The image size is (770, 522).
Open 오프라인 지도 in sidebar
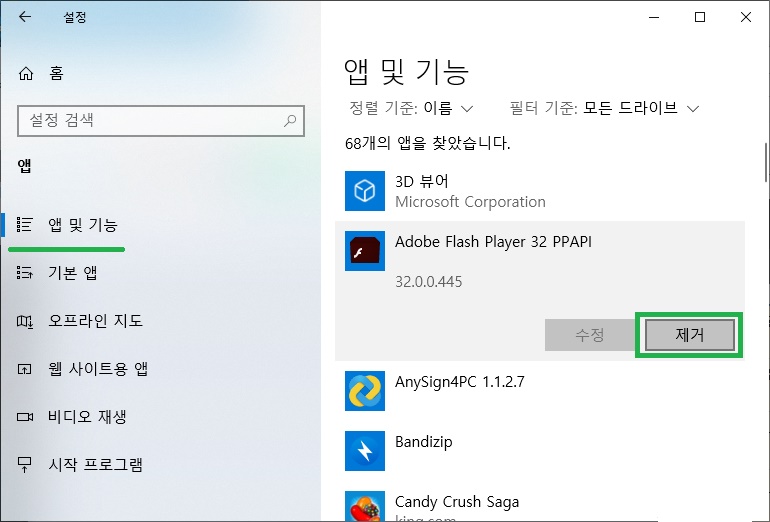coord(95,321)
